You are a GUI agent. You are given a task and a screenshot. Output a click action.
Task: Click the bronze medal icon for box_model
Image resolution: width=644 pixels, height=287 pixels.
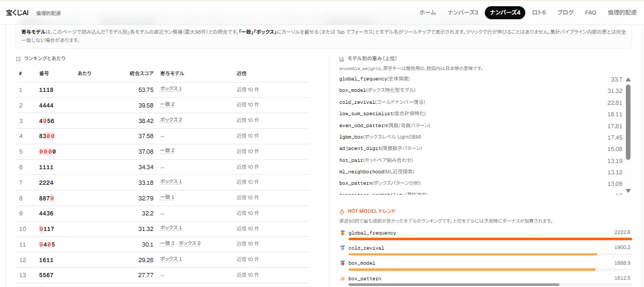pyautogui.click(x=342, y=263)
